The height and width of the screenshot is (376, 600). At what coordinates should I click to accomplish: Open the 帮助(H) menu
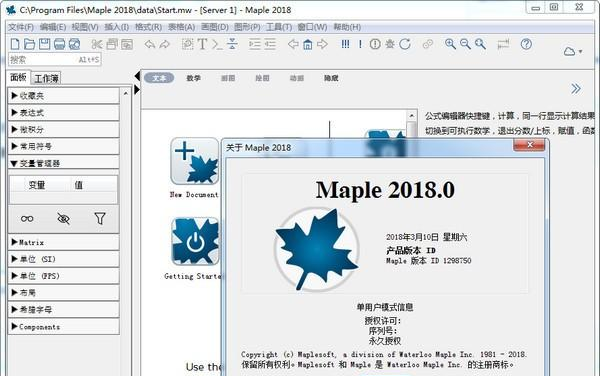(x=347, y=27)
